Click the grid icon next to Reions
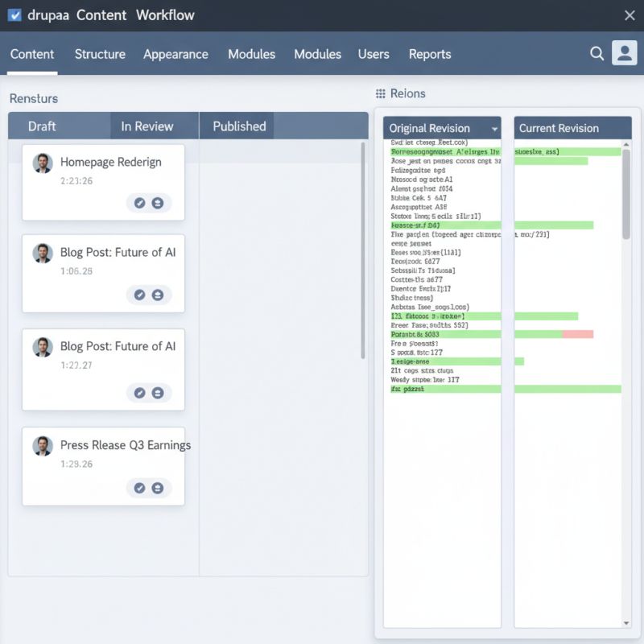This screenshot has height=644, width=644. [380, 93]
